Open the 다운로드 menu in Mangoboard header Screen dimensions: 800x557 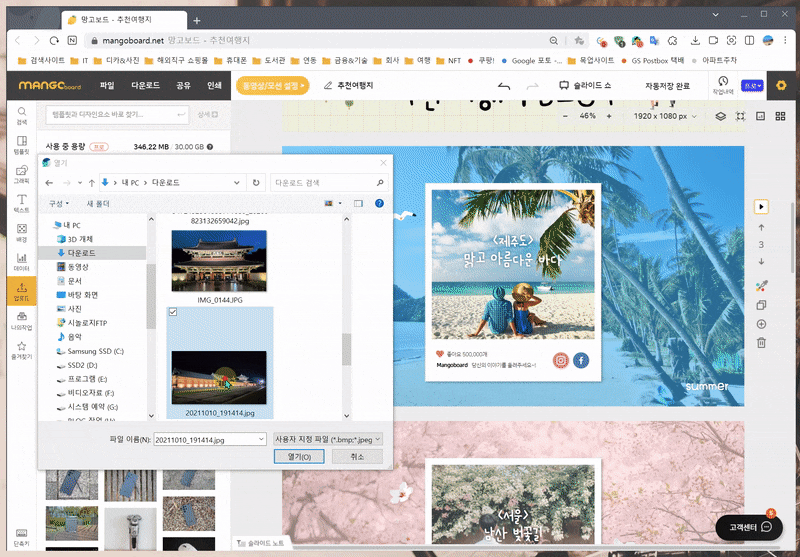click(145, 85)
